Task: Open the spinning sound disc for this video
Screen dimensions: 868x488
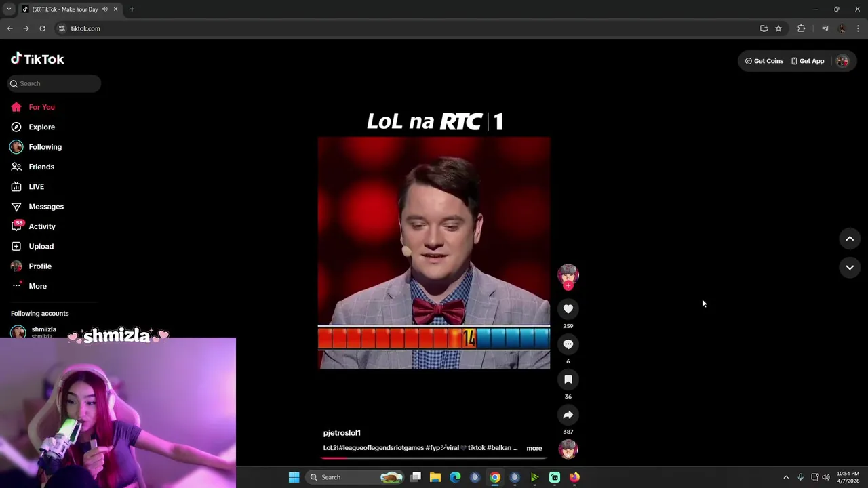Action: coord(568,449)
